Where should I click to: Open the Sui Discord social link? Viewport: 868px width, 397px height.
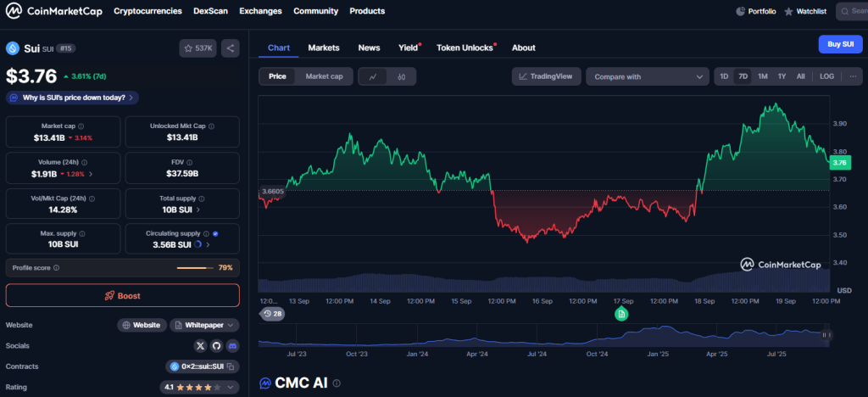[x=231, y=346]
